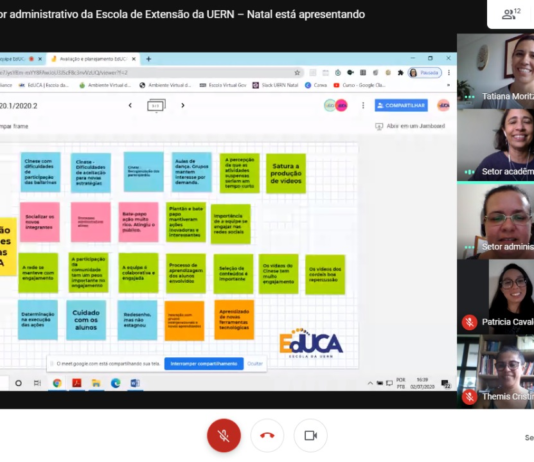534x462 pixels.
Task: Open the Chrome extensions puzzle icon
Action: pos(400,73)
